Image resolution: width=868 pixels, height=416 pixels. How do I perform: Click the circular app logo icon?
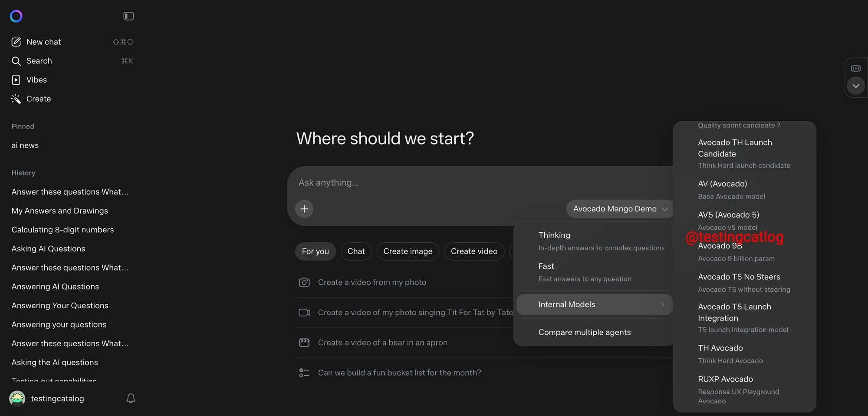point(16,17)
